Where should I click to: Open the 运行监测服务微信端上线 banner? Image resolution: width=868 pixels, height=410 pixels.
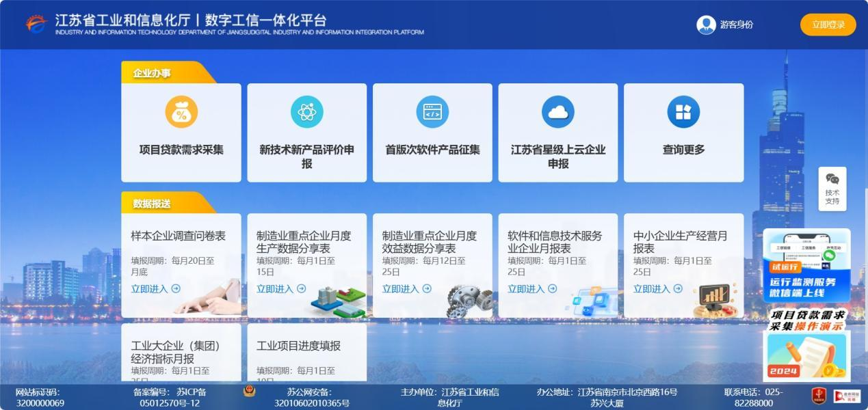pyautogui.click(x=806, y=266)
